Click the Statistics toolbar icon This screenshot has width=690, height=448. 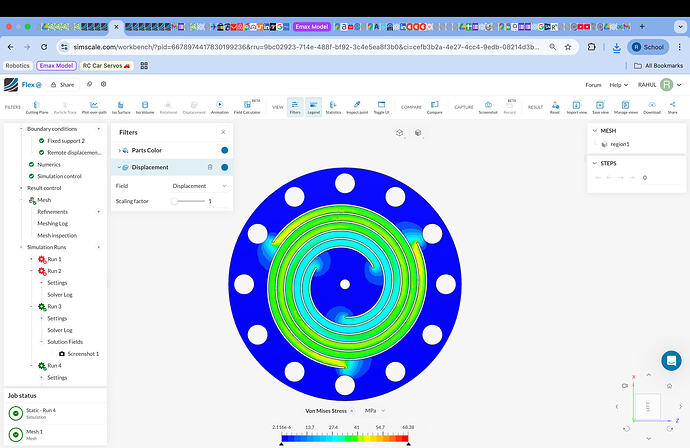point(333,107)
